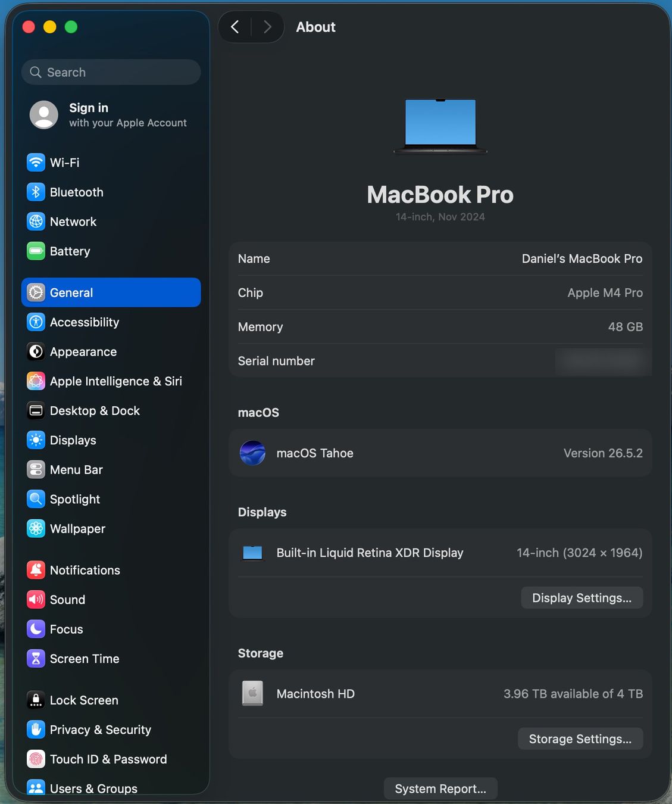The width and height of the screenshot is (672, 804).
Task: Open Screen Time label in sidebar
Action: click(x=85, y=659)
